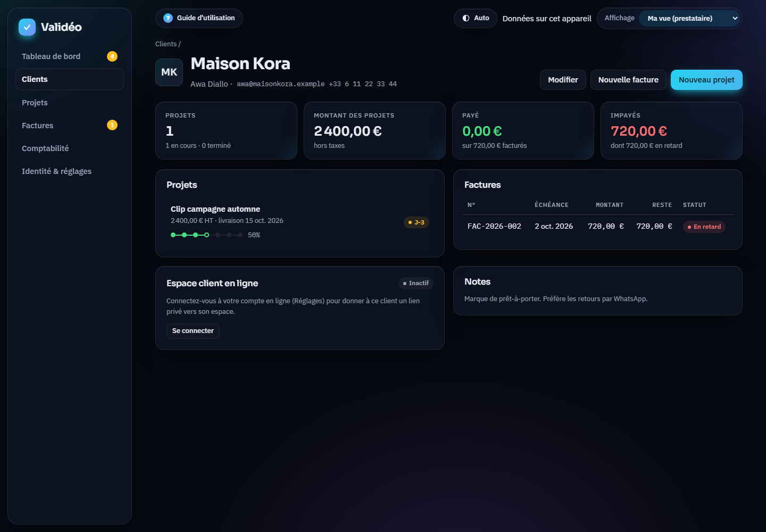Screen dimensions: 766x532
Task: Click the Factures notification badge in sidebar
Action: pos(112,125)
